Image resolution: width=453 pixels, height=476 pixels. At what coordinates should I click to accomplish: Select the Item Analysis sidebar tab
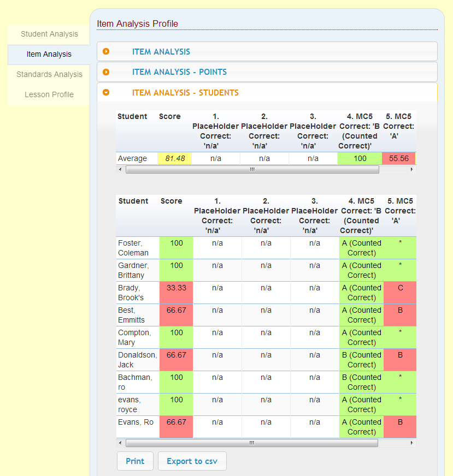(x=49, y=55)
